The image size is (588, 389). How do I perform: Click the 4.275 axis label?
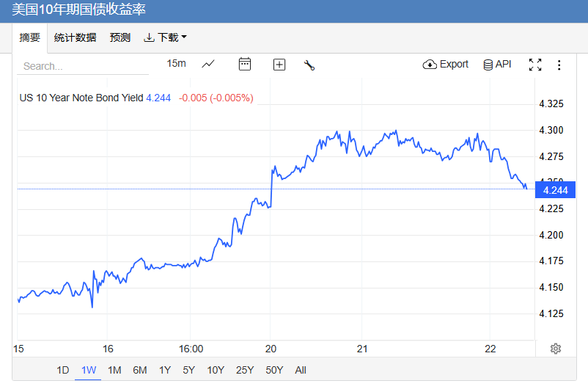point(551,156)
